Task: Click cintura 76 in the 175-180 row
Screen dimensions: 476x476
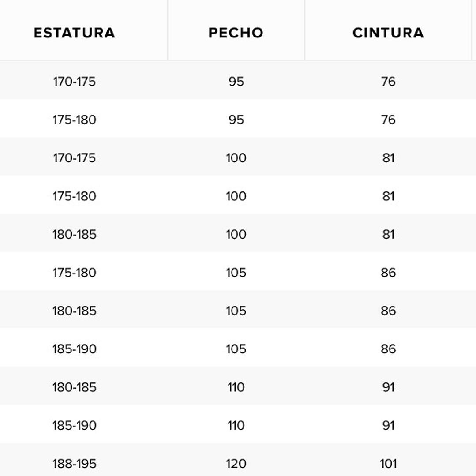Action: pos(388,120)
